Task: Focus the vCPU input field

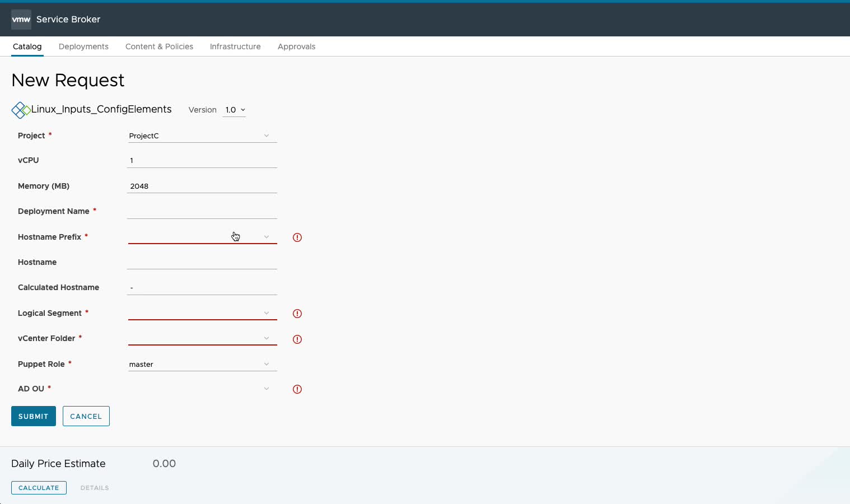Action: (x=202, y=161)
